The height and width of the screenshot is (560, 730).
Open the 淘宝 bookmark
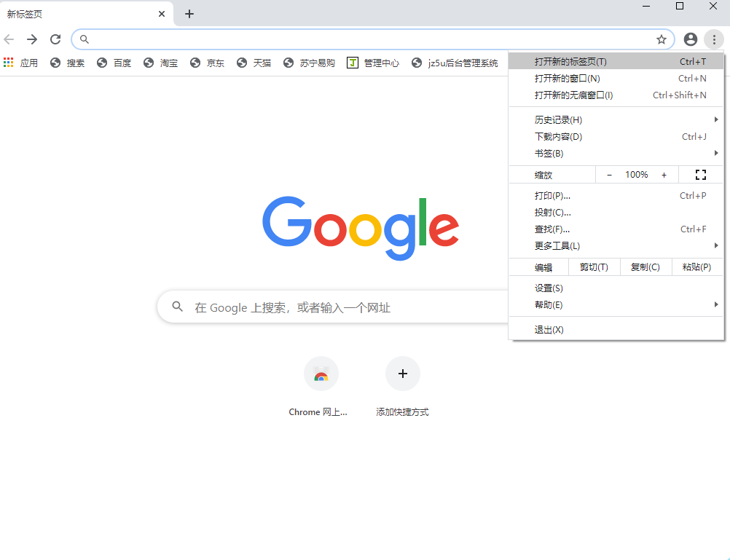click(160, 63)
